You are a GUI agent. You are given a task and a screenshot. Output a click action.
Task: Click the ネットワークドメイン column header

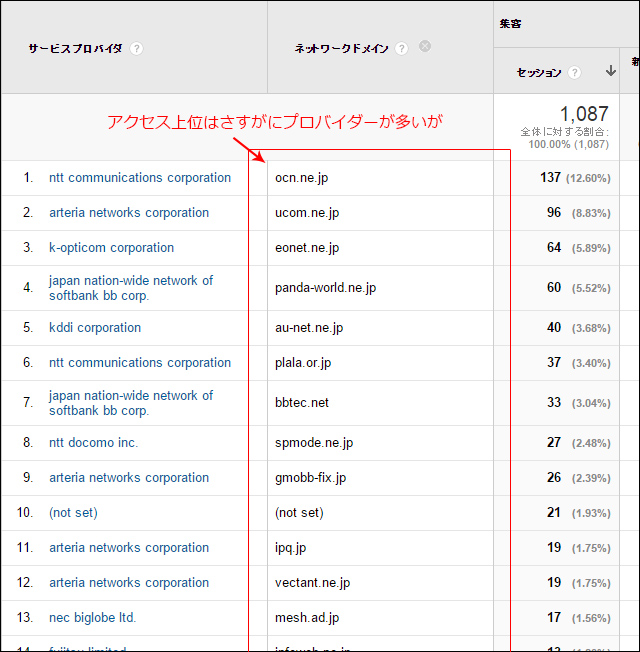tap(341, 49)
